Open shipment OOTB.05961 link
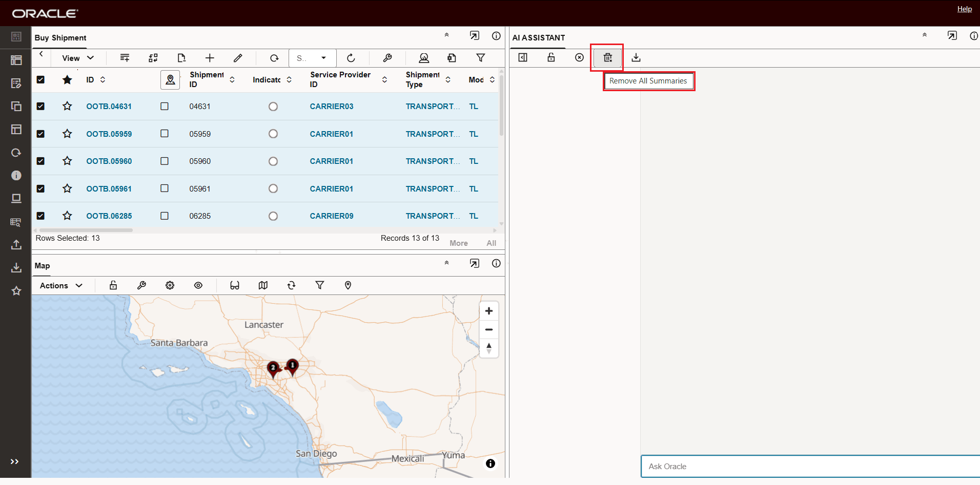Viewport: 980px width, 485px height. (x=109, y=189)
